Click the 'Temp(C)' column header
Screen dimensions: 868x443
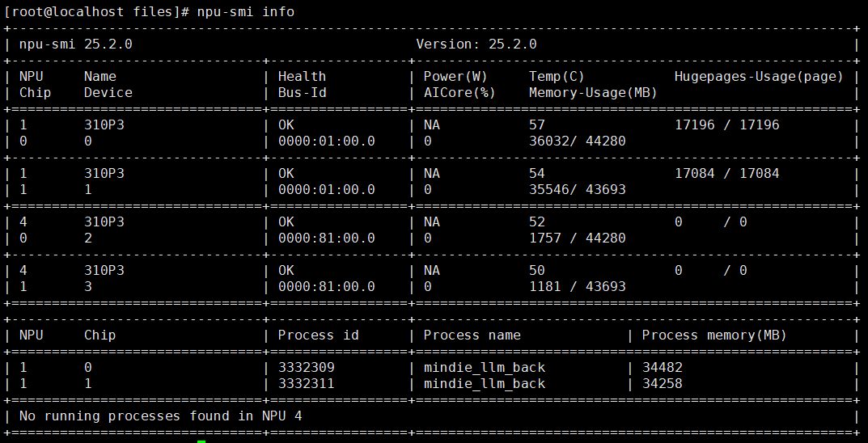tap(557, 76)
